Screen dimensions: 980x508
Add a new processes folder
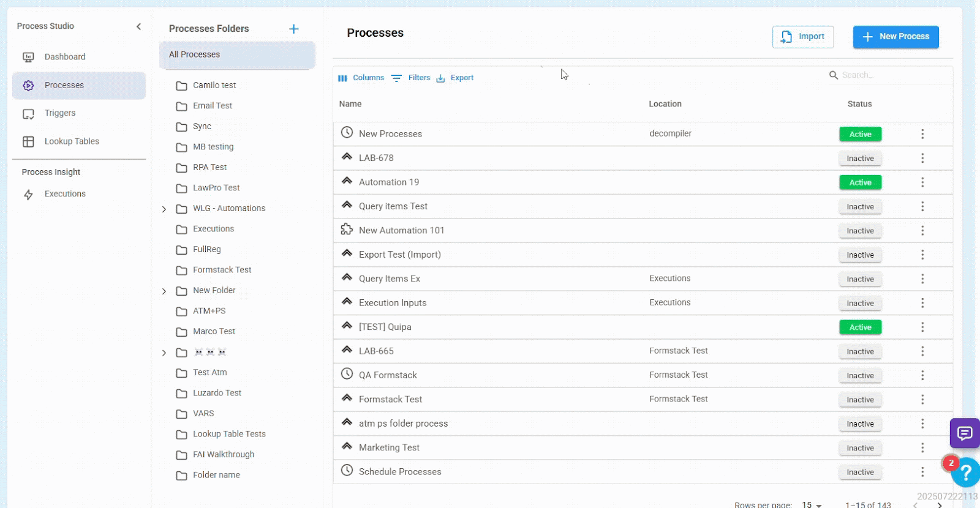click(294, 29)
